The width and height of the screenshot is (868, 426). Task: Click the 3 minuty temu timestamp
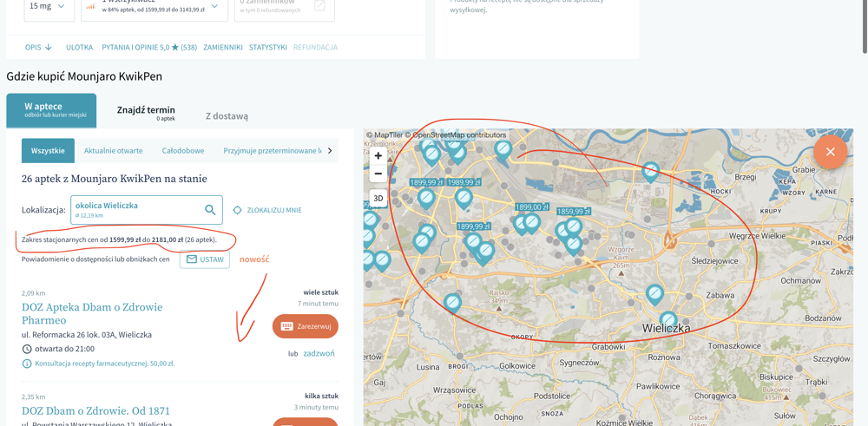click(x=316, y=407)
